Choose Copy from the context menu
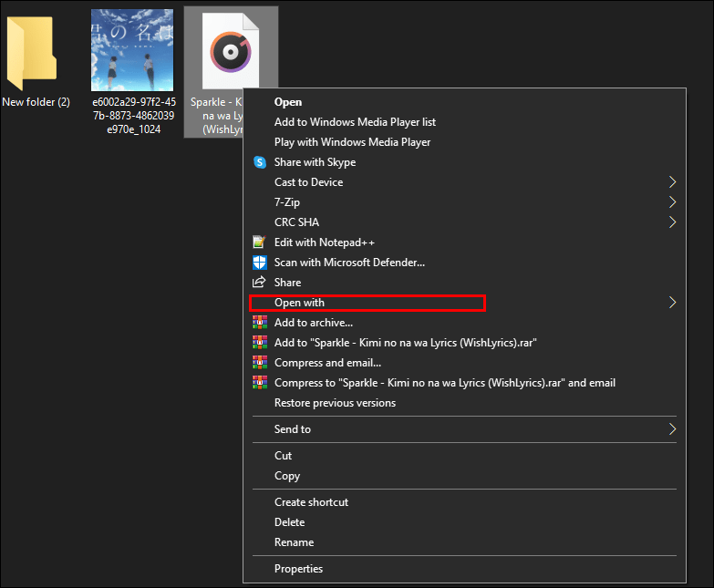The height and width of the screenshot is (588, 714). pos(464,475)
